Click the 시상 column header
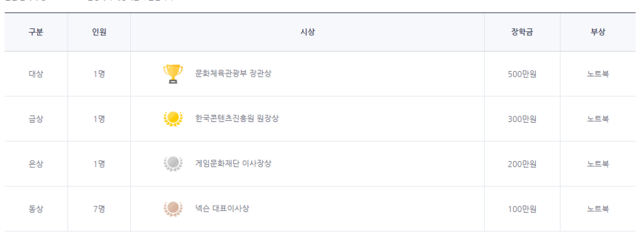 (307, 33)
